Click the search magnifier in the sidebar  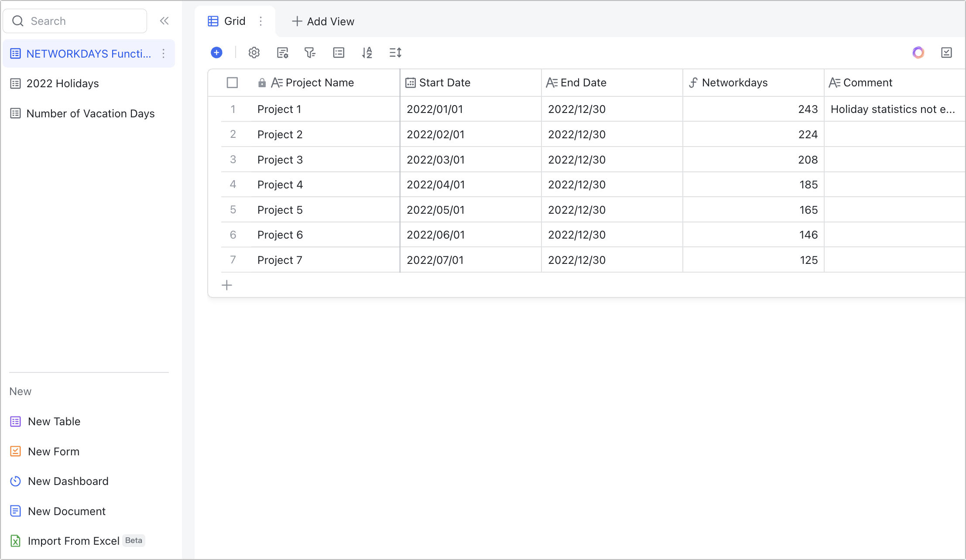click(18, 20)
